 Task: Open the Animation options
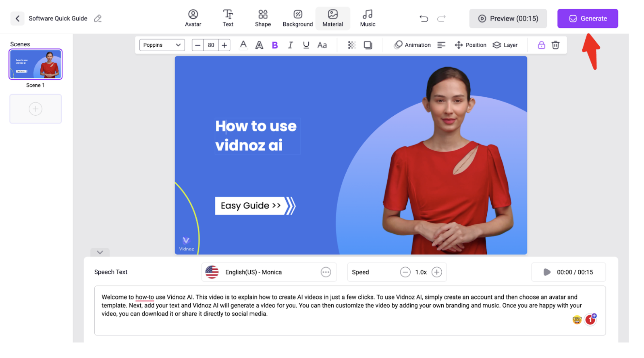click(x=412, y=45)
